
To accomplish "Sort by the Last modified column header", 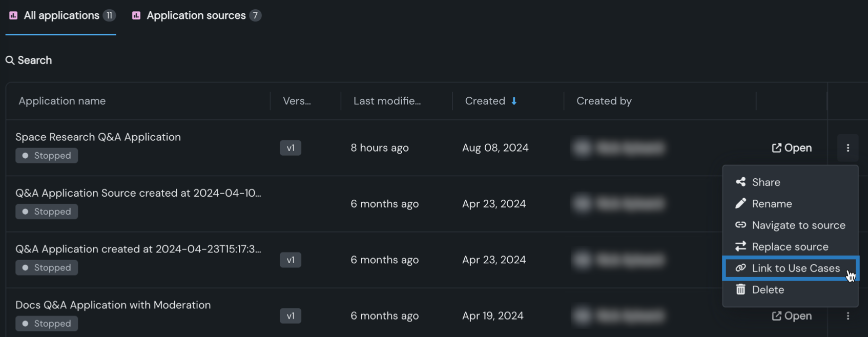I will 387,101.
